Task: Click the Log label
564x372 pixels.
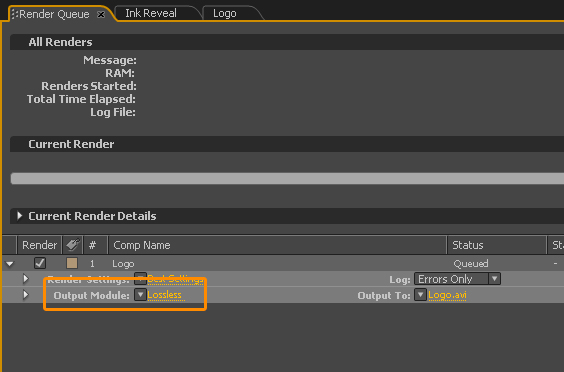Action: coord(400,280)
